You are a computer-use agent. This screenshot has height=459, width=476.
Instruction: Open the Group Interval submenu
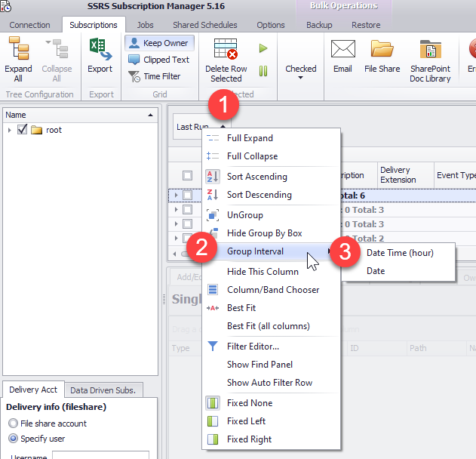(272, 251)
